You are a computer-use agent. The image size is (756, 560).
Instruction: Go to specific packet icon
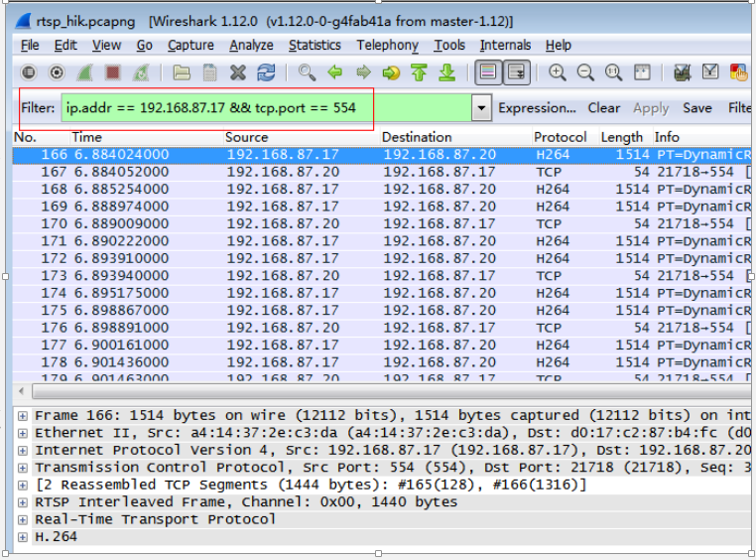(391, 72)
